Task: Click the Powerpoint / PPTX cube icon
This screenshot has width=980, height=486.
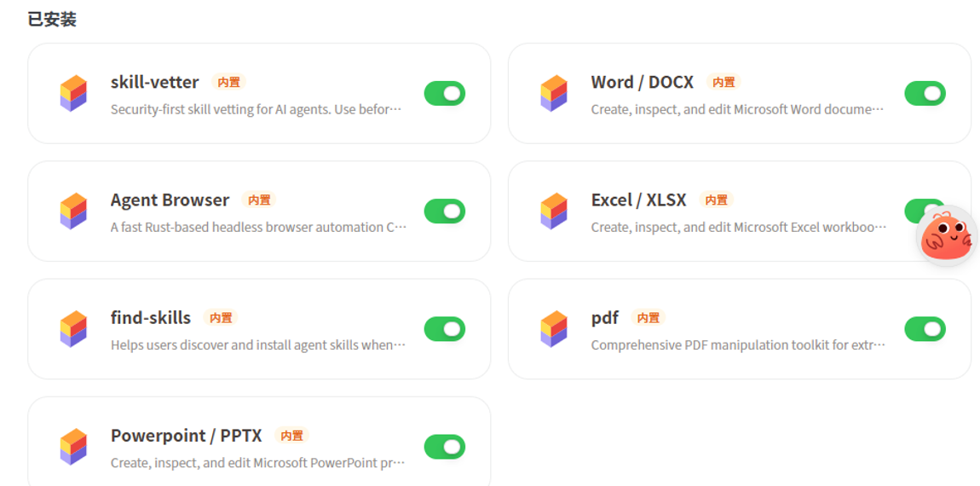Action: pyautogui.click(x=73, y=446)
